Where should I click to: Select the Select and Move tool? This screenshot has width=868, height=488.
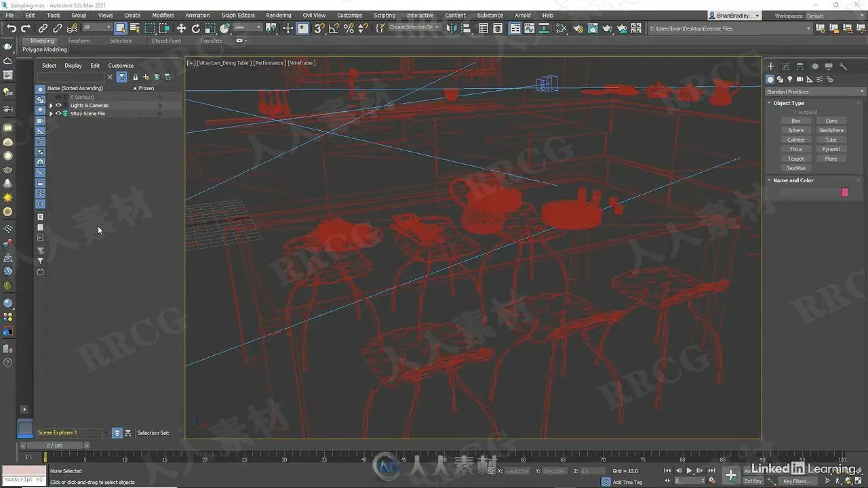pos(181,28)
